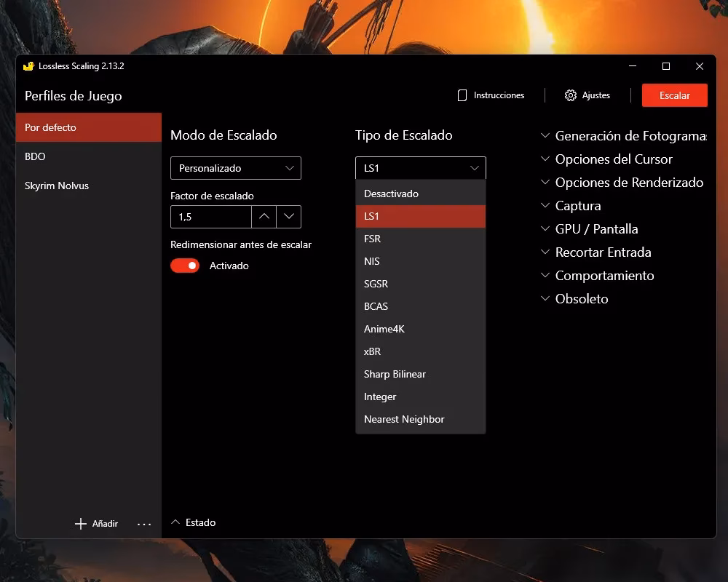The image size is (728, 582).
Task: Open Instrucciones from the header
Action: point(491,95)
